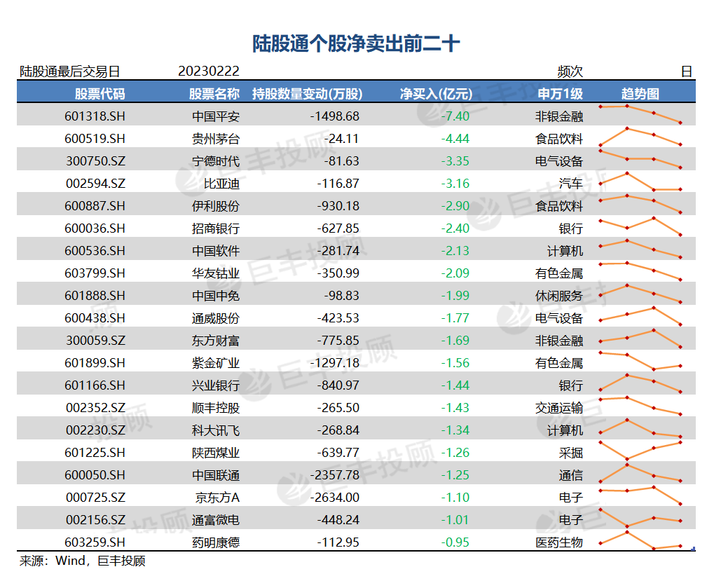Click the 股票代码 column header
This screenshot has height=588, width=714.
pyautogui.click(x=99, y=94)
